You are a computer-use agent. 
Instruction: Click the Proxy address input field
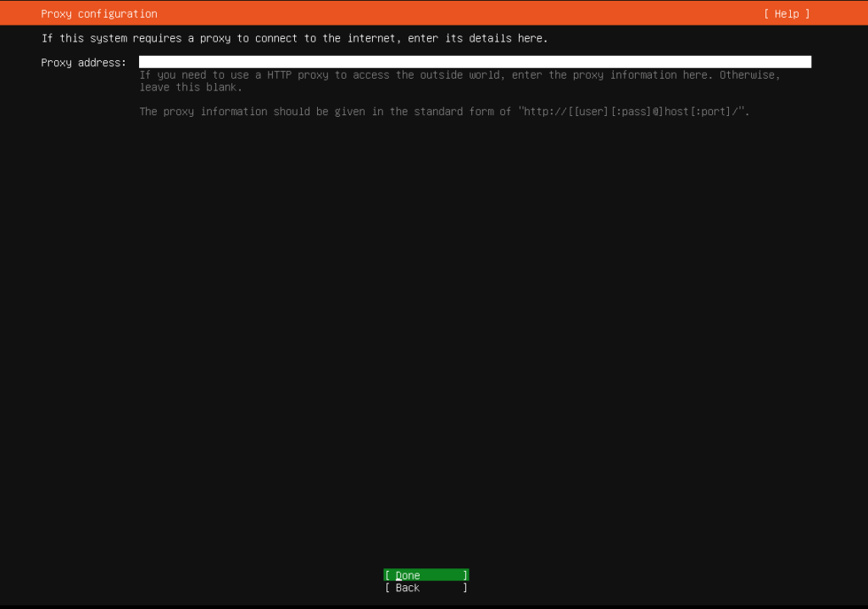pos(475,62)
